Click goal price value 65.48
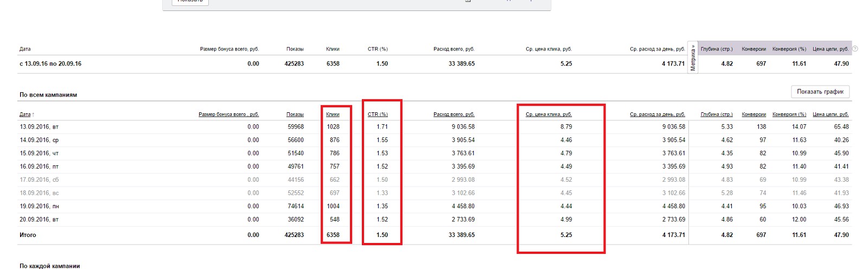The image size is (868, 269). pyautogui.click(x=841, y=127)
